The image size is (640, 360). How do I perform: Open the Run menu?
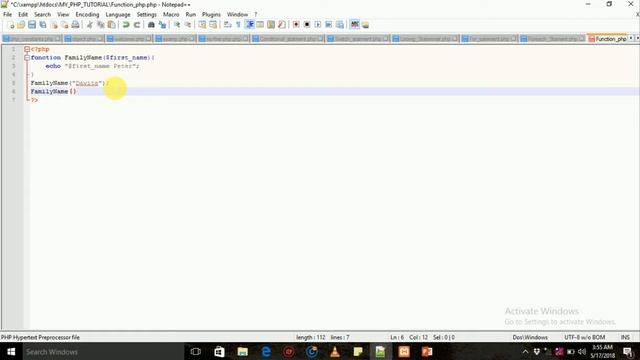click(x=191, y=14)
